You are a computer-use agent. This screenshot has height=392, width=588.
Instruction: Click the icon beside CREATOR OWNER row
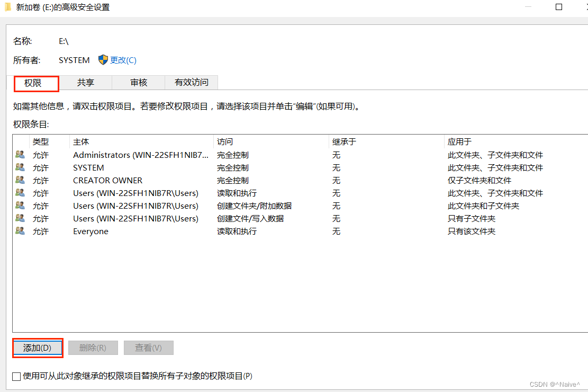20,180
